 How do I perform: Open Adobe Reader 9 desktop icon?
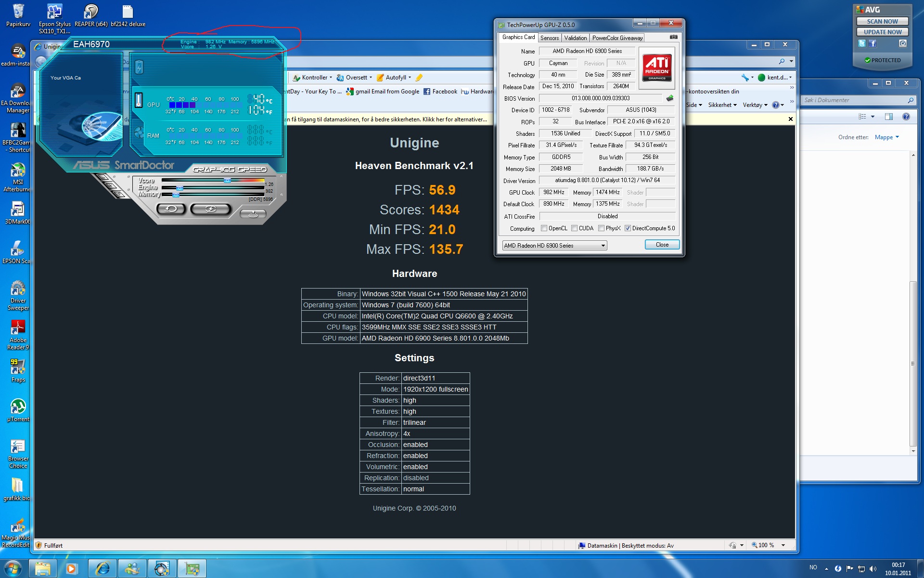(18, 335)
